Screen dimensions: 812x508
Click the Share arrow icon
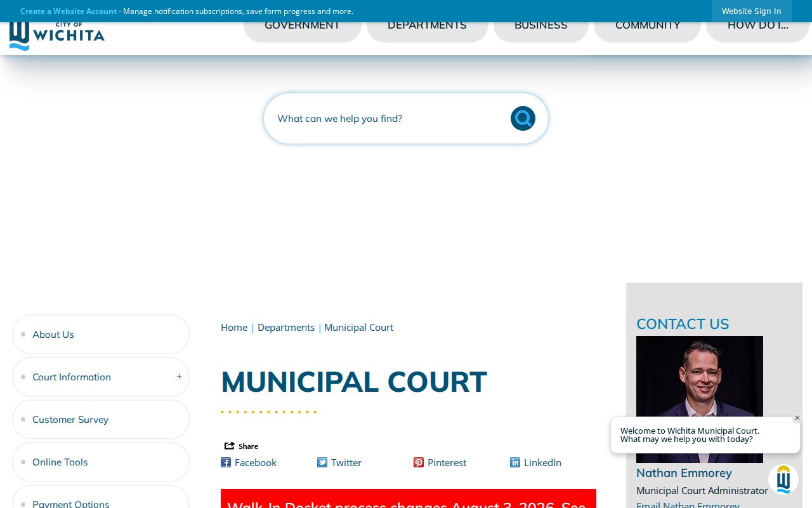pyautogui.click(x=230, y=446)
